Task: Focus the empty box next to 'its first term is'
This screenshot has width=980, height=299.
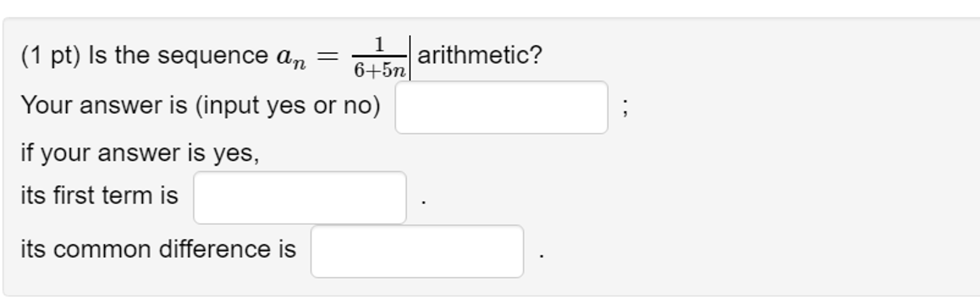Action: 300,197
